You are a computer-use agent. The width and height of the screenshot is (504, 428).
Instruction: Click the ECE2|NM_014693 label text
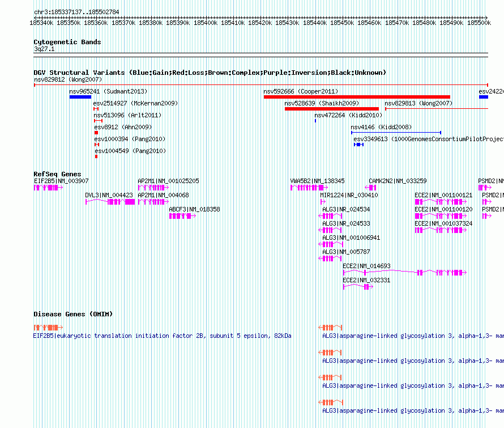[x=366, y=266]
